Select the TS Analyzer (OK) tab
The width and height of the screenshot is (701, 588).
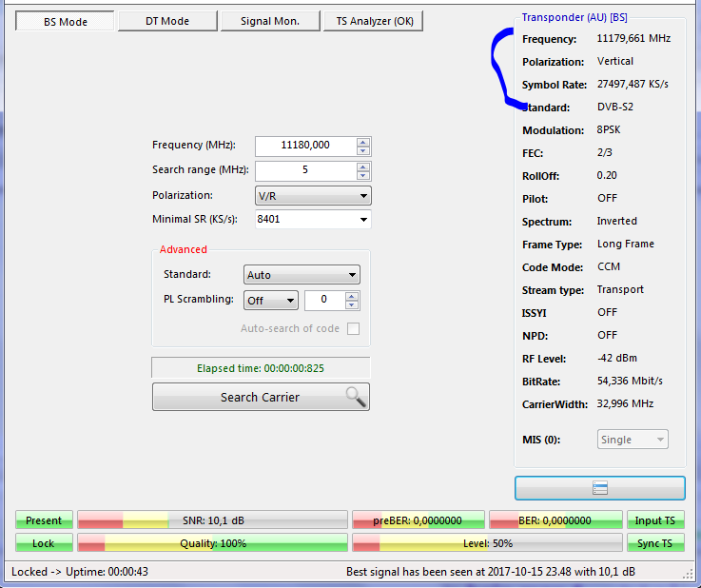click(x=373, y=21)
